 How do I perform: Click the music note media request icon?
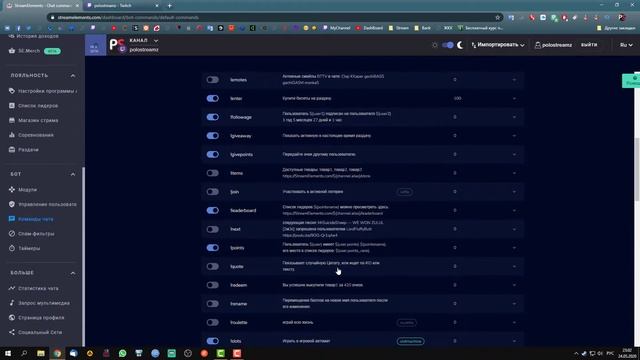pyautogui.click(x=12, y=303)
